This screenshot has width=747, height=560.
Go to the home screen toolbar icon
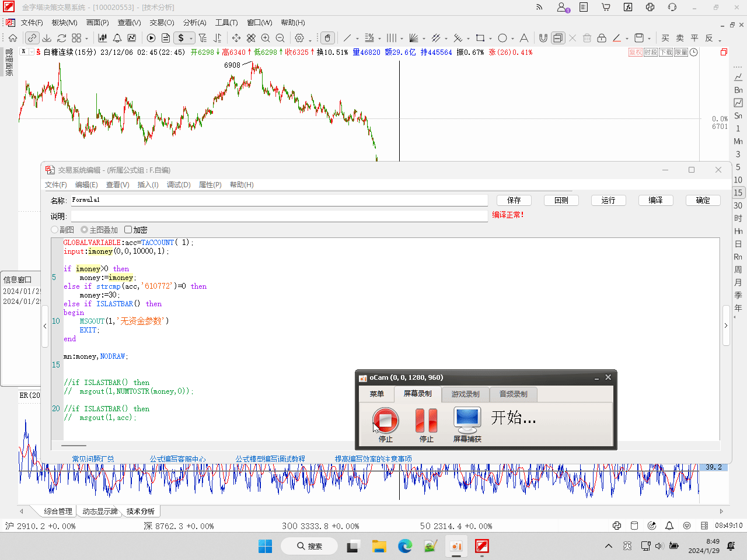[12, 38]
